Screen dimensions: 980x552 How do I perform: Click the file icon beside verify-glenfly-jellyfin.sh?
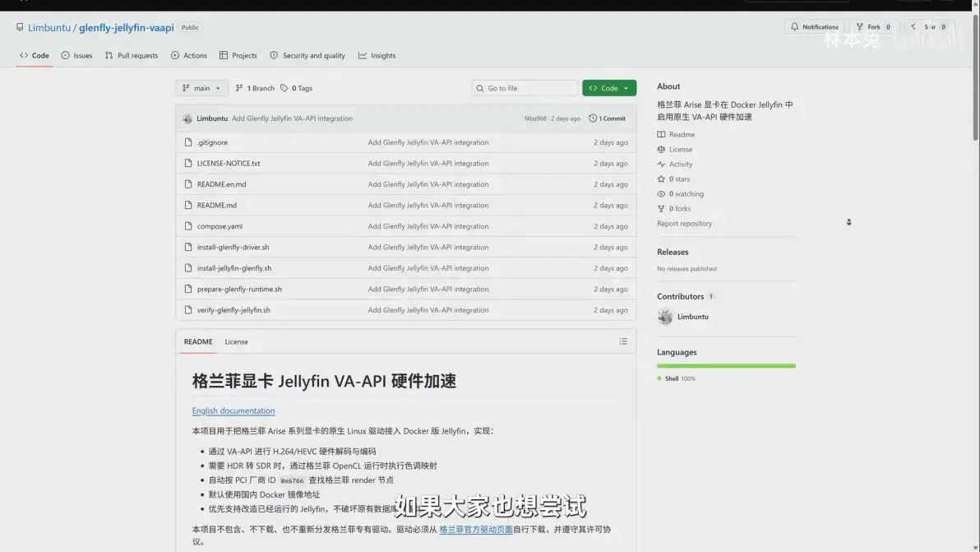coord(188,310)
